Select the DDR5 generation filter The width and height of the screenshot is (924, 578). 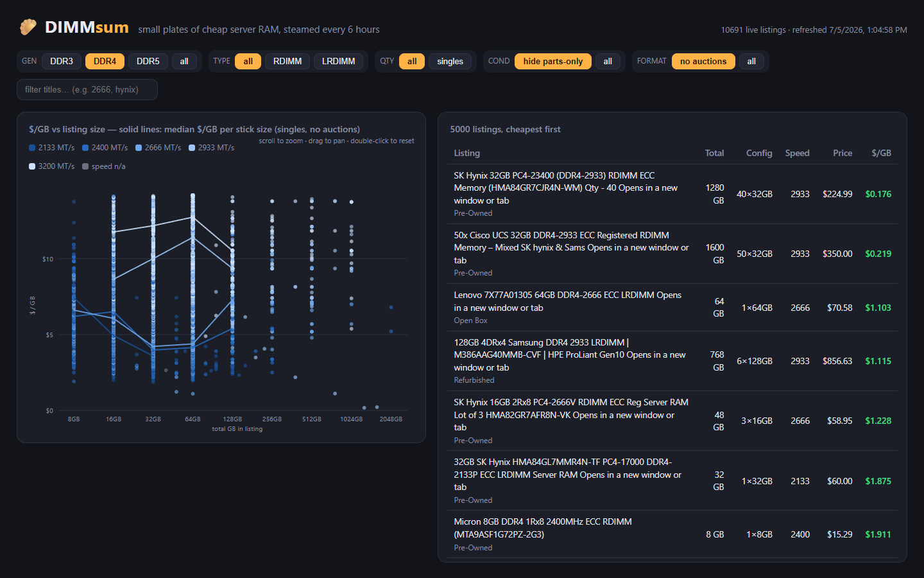pos(148,61)
